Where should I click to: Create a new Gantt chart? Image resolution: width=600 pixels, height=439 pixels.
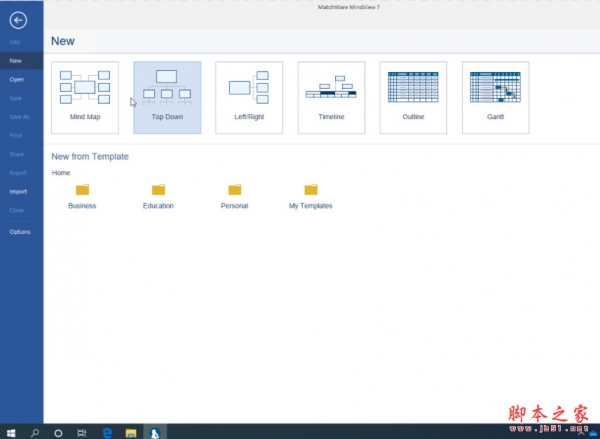point(496,98)
